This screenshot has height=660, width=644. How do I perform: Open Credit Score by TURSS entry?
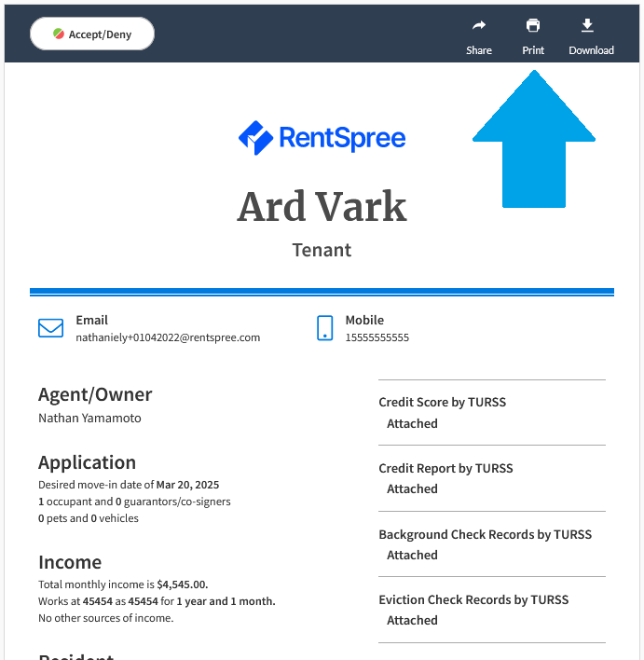(443, 402)
